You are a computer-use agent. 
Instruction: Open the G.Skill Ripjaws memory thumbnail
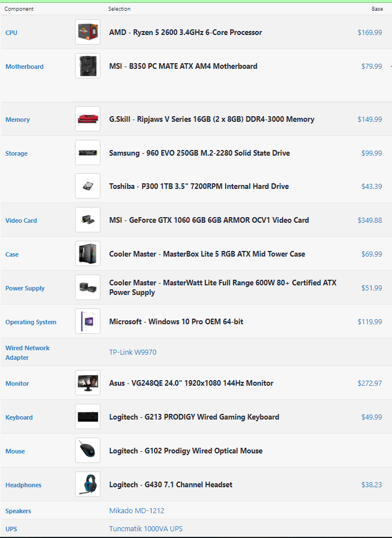tap(88, 119)
